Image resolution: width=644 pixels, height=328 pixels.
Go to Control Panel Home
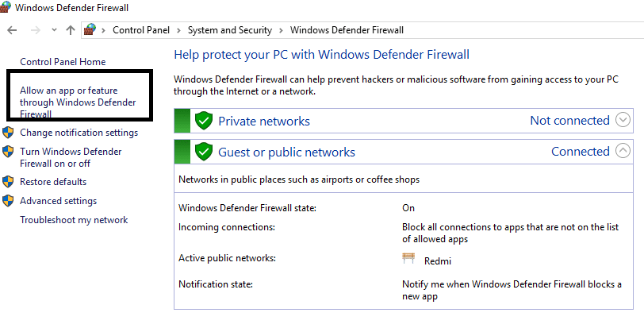pos(63,62)
